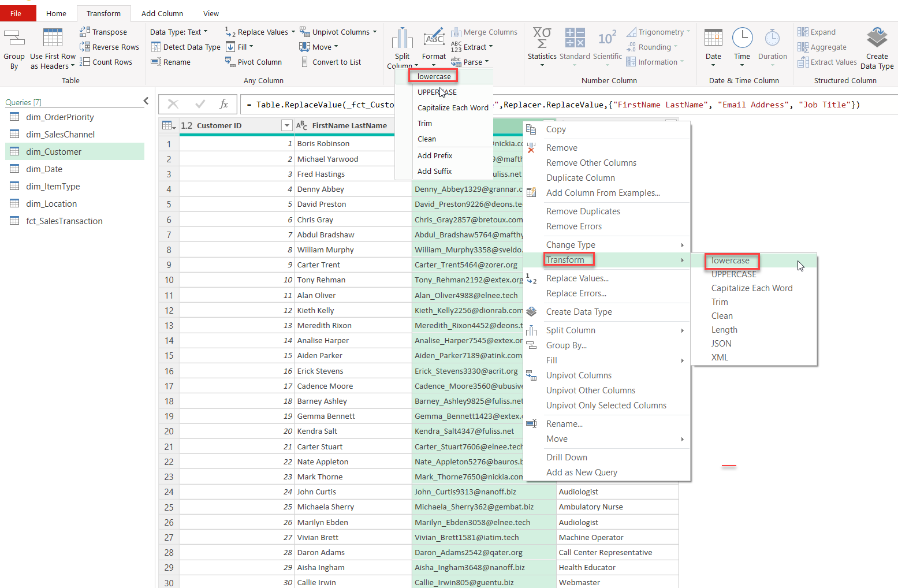
Task: Click the Scientific icon
Action: 607,38
